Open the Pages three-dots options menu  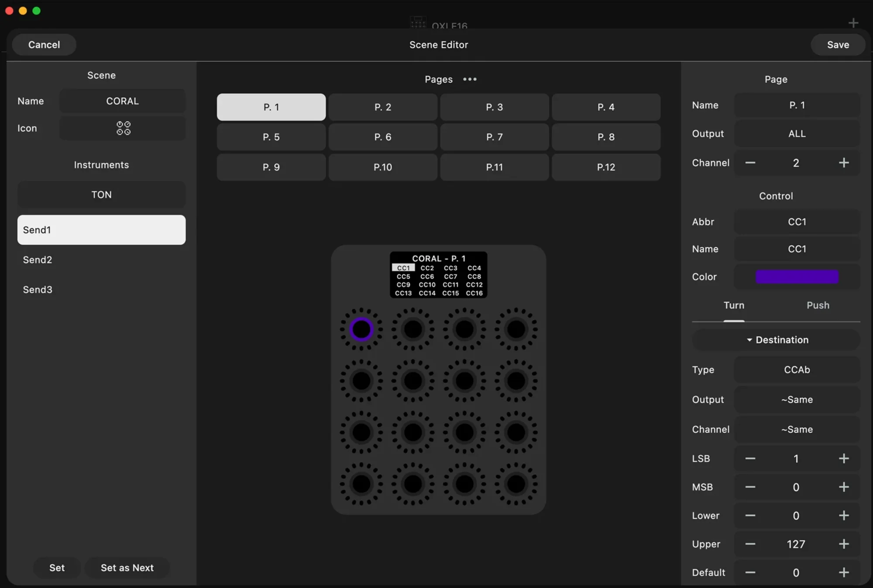pos(470,79)
